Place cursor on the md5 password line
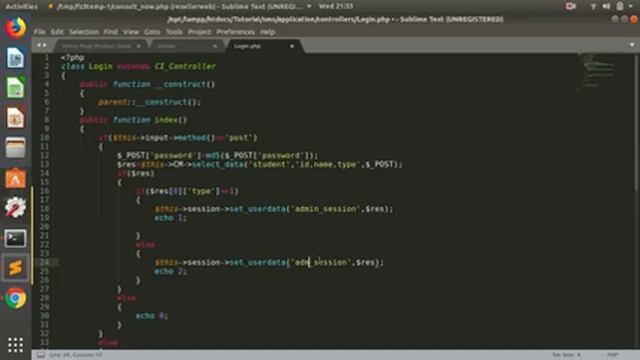Viewport: 640px width, 360px height. click(x=218, y=156)
